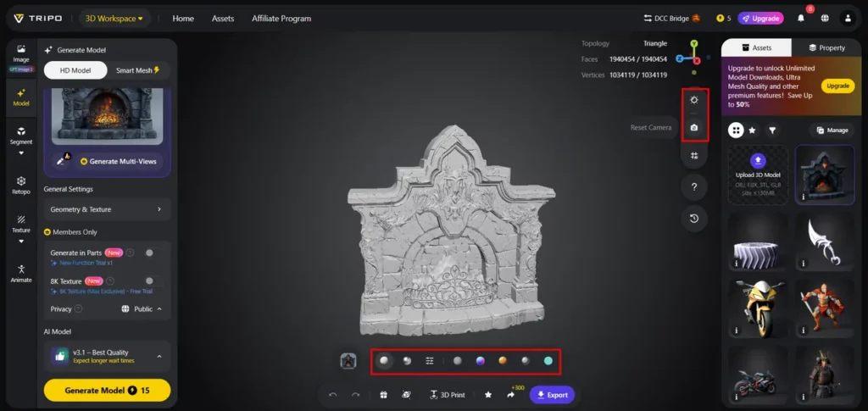Select the white clay render mode sphere
This screenshot has height=411, width=868.
[384, 361]
